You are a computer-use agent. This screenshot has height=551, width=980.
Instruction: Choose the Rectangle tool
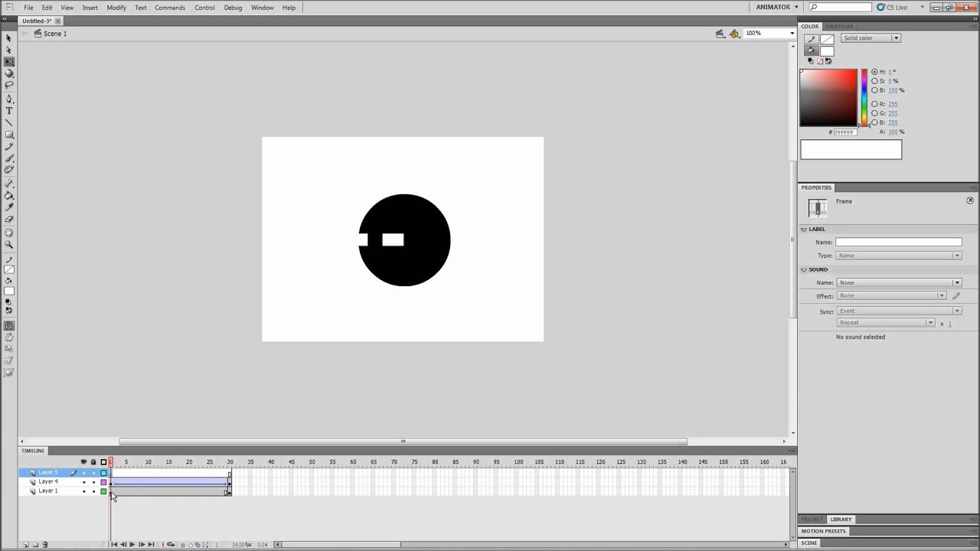(9, 135)
